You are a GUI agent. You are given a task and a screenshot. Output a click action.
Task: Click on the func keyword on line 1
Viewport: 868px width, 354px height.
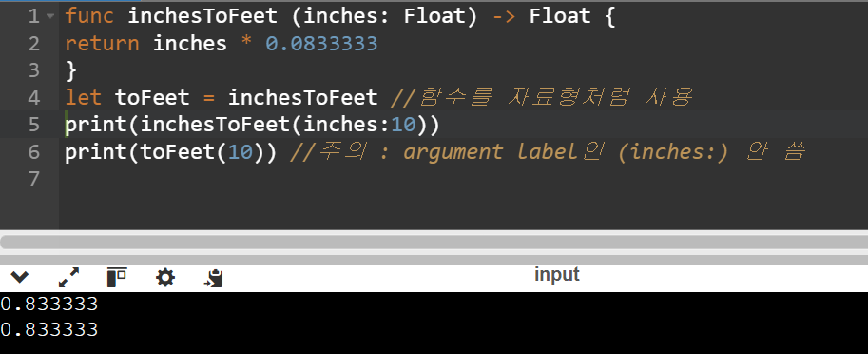(89, 16)
